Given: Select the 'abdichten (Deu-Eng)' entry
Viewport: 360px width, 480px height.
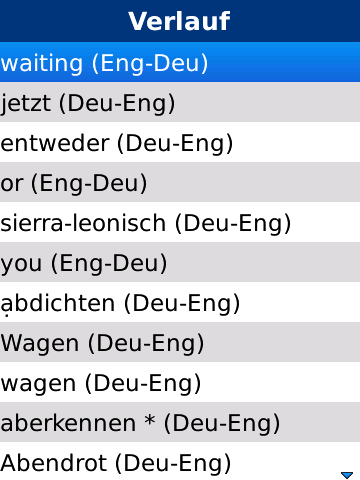Looking at the screenshot, I should tap(180, 302).
